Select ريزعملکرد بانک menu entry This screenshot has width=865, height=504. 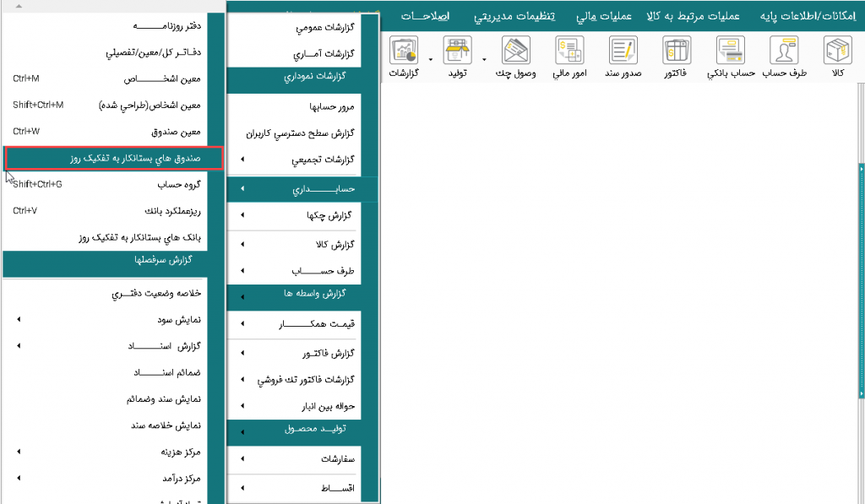[x=113, y=210]
